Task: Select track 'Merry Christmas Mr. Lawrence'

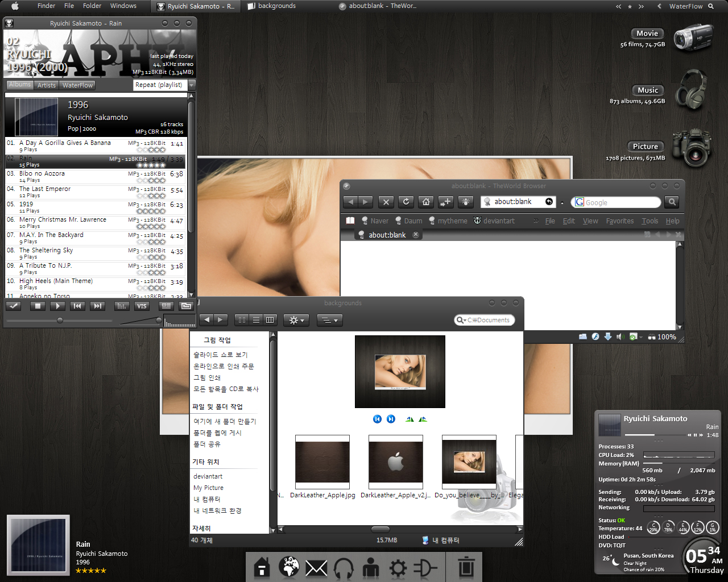Action: (x=95, y=223)
